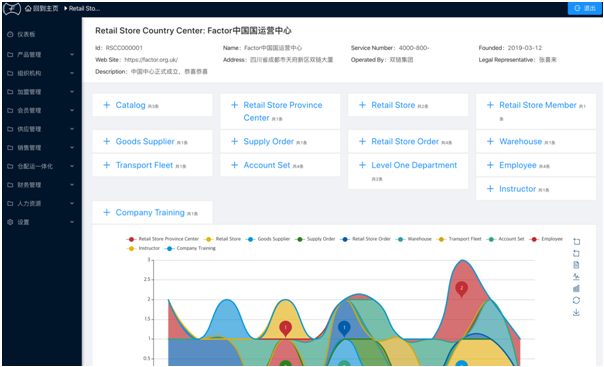Expand the 加盟管理 sidebar chevron

point(72,92)
